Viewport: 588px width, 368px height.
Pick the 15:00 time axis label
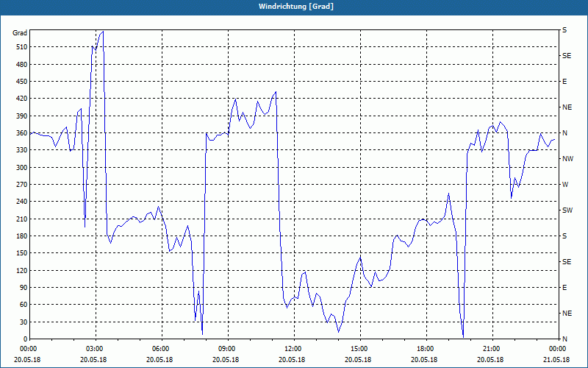[358, 348]
